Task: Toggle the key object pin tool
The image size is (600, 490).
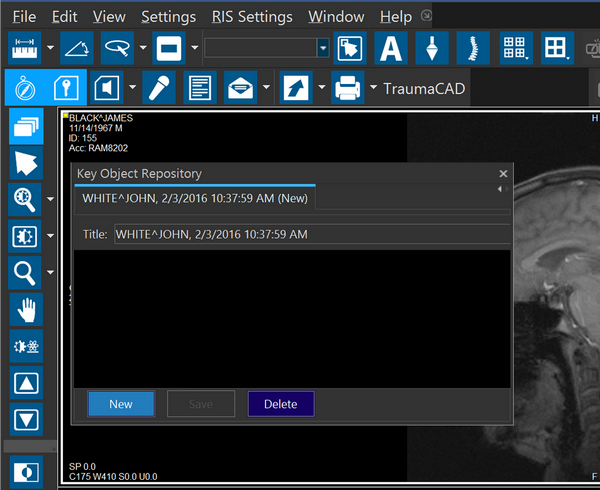Action: click(x=66, y=89)
